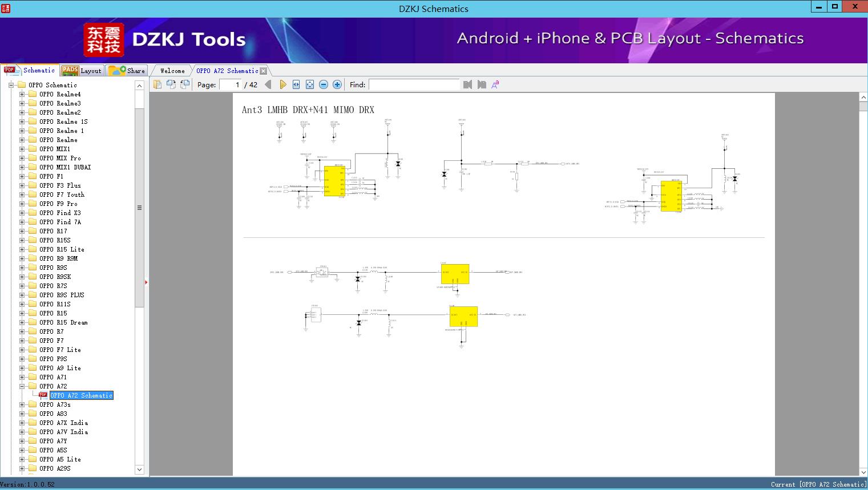Expand the OPPO A7X India folder

(x=22, y=423)
